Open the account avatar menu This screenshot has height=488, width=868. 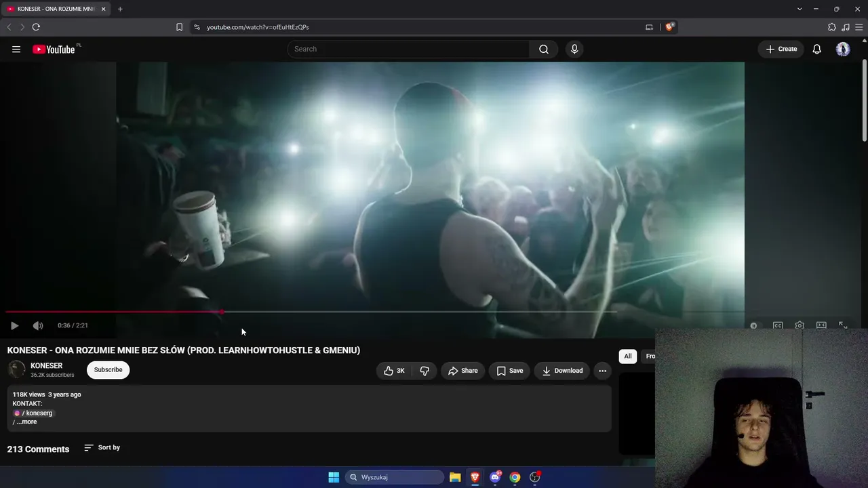coord(843,49)
